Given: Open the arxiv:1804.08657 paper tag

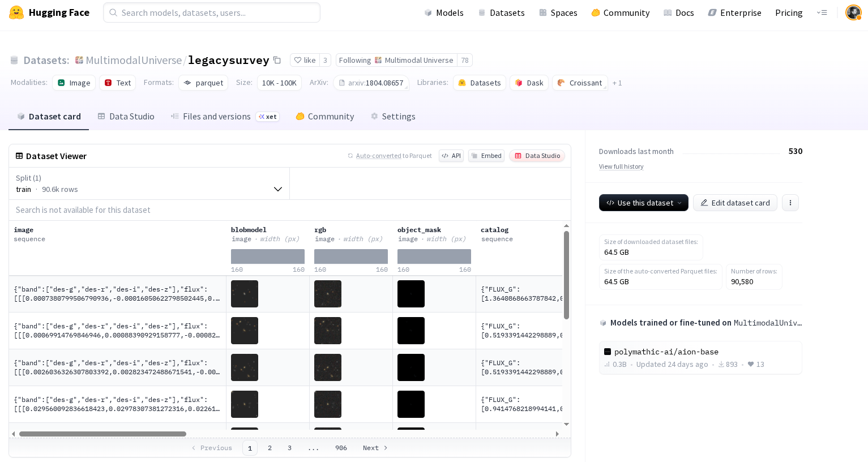Looking at the screenshot, I should tap(371, 83).
